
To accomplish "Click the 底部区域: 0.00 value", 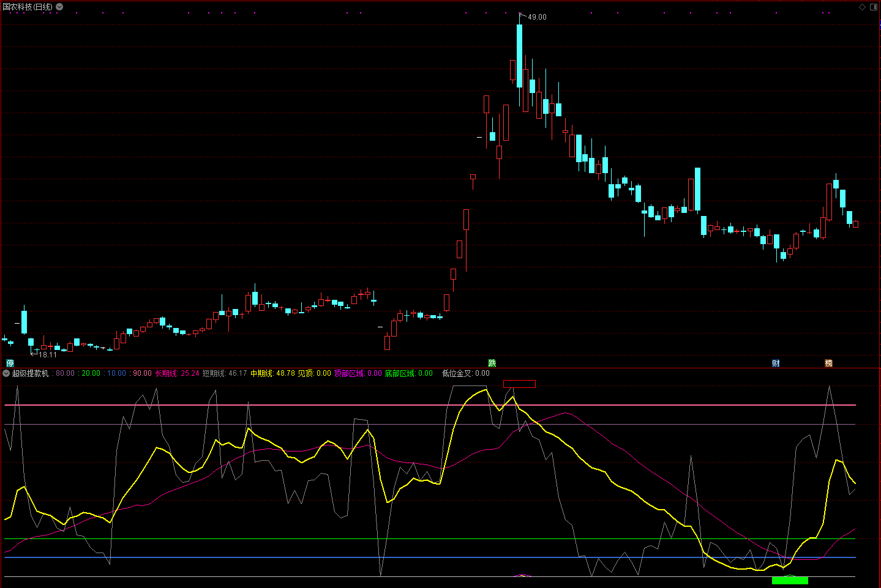I will click(409, 373).
